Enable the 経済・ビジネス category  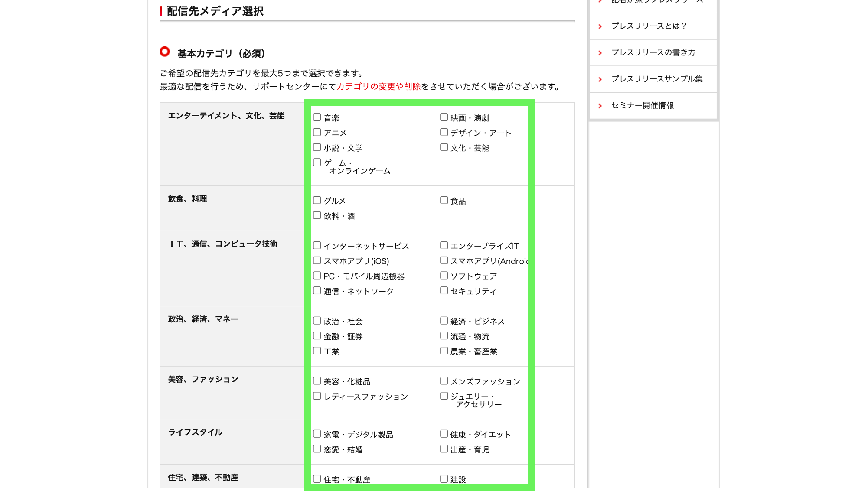click(x=444, y=321)
